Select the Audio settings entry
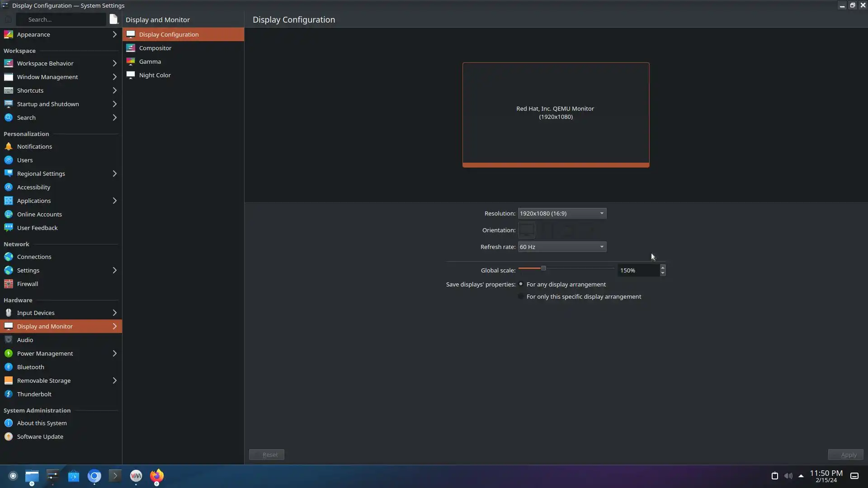The height and width of the screenshot is (488, 868). 25,340
